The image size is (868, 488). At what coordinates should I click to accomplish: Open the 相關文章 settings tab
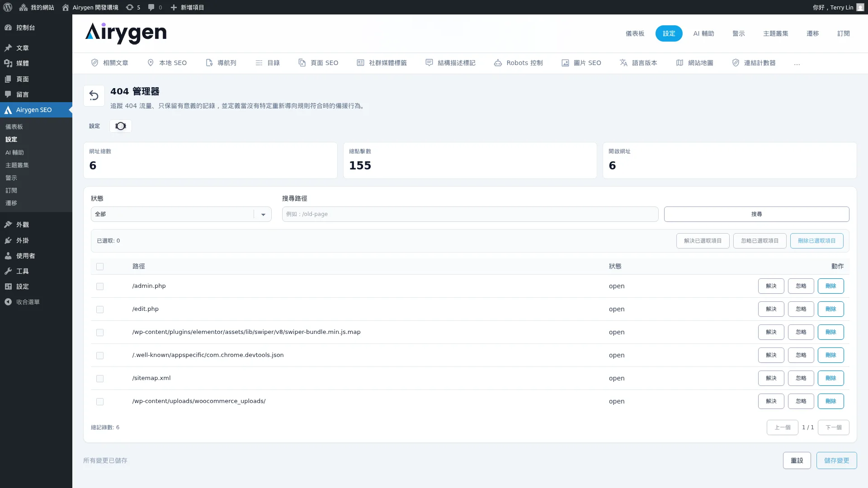click(x=110, y=63)
